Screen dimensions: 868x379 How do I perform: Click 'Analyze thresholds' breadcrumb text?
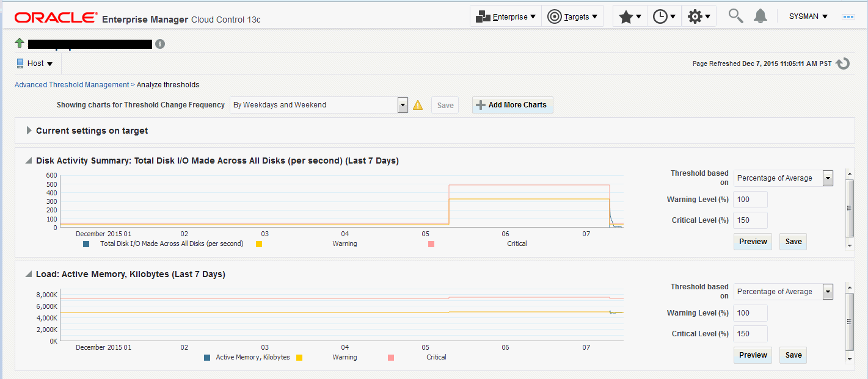coord(168,85)
